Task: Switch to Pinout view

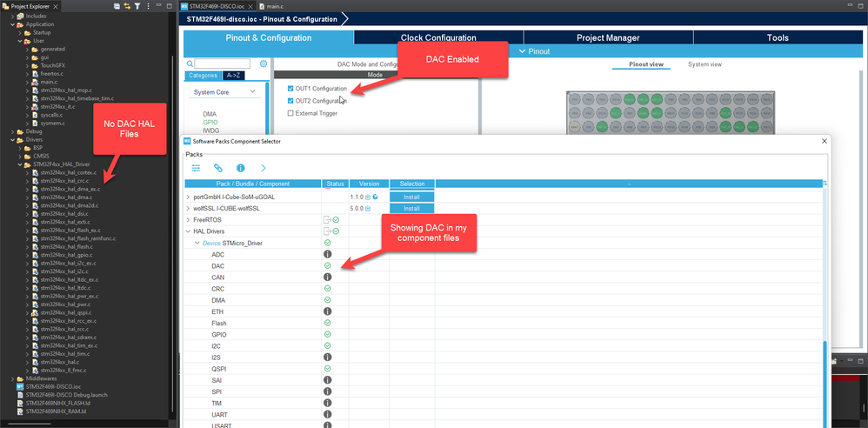Action: 646,64
